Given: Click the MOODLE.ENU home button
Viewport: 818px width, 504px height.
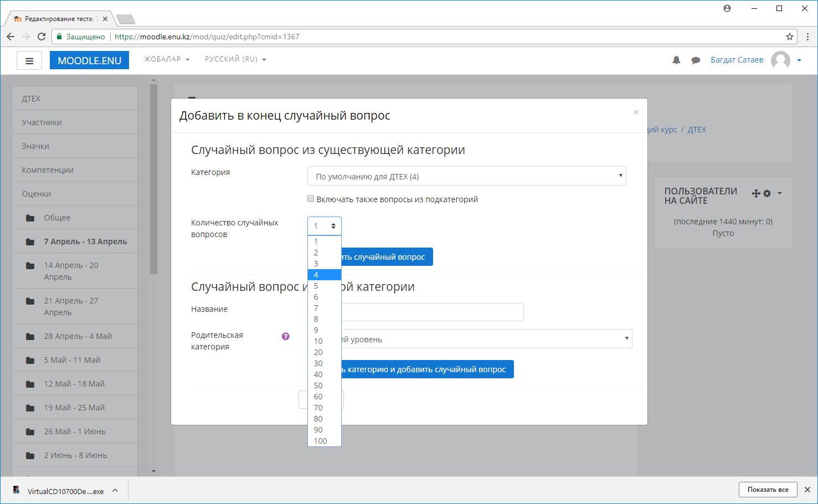Looking at the screenshot, I should [89, 60].
